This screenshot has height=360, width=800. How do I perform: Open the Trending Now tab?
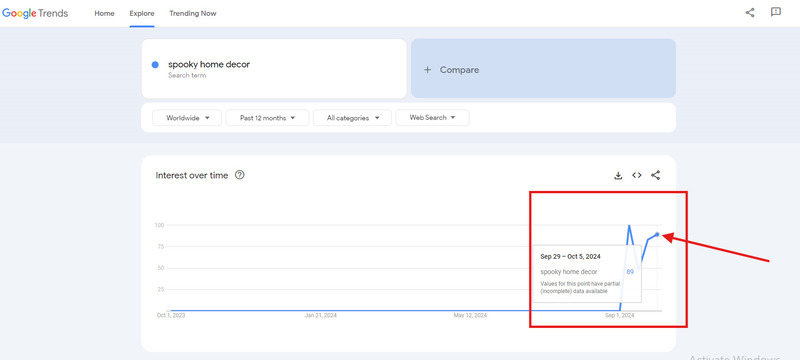point(193,14)
